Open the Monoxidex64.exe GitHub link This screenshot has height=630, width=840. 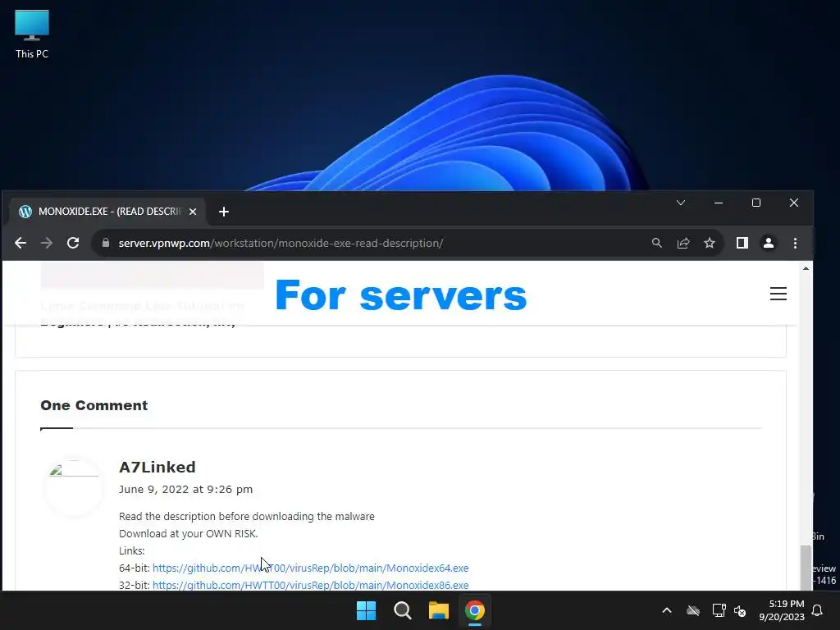tap(311, 568)
